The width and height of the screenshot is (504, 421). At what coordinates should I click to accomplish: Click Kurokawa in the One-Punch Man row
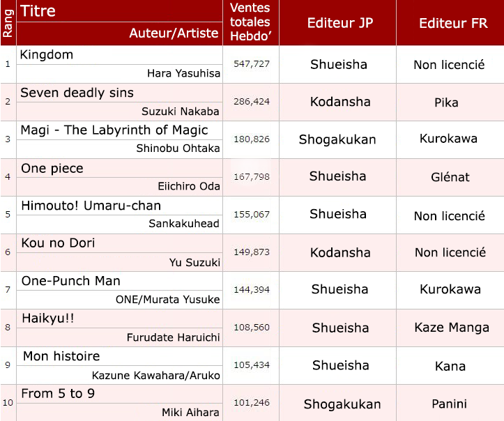click(450, 289)
